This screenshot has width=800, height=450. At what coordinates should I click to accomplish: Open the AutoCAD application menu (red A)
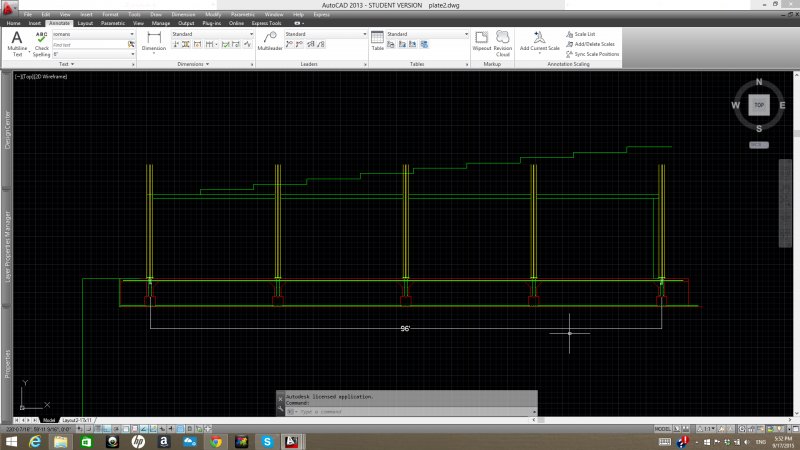[x=9, y=8]
